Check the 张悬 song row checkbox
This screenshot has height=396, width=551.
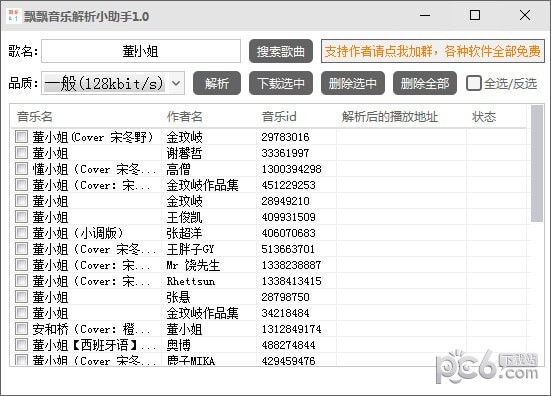[21, 297]
